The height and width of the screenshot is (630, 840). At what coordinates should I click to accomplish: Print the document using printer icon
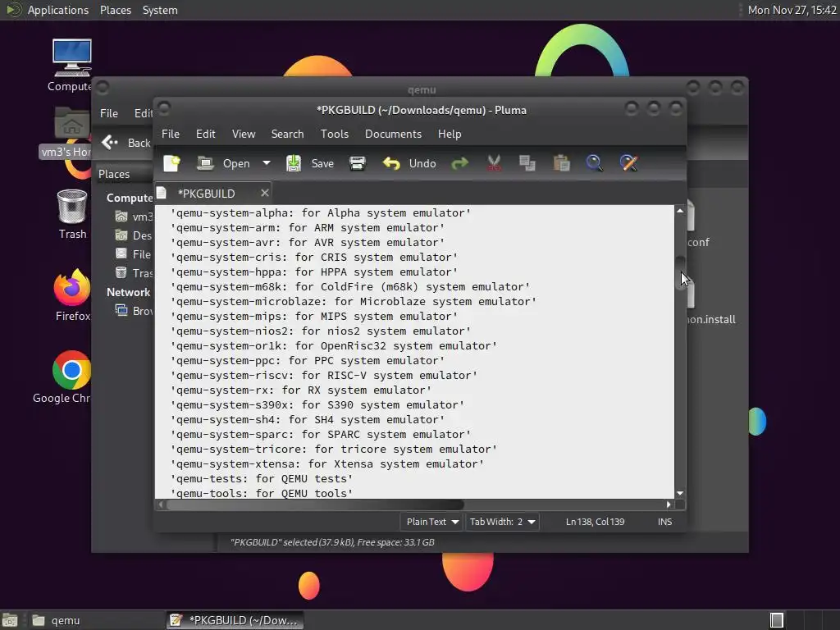tap(358, 163)
